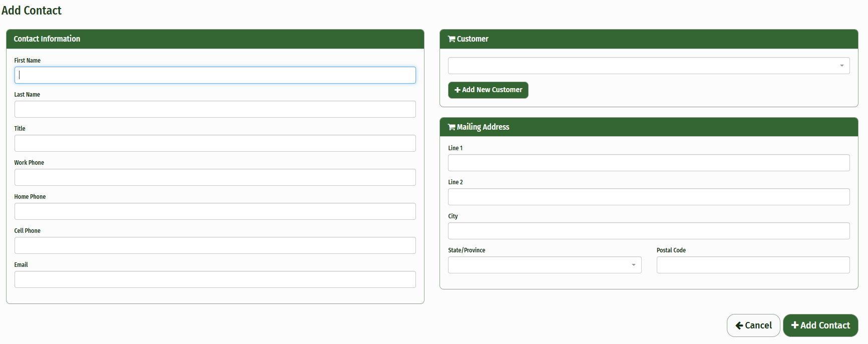Click the cart icon beside Mailing Address

[x=452, y=127]
